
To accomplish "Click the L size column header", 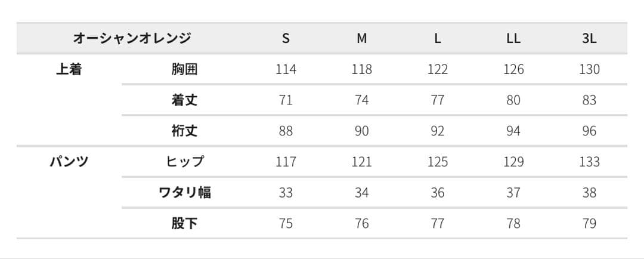I will (437, 39).
